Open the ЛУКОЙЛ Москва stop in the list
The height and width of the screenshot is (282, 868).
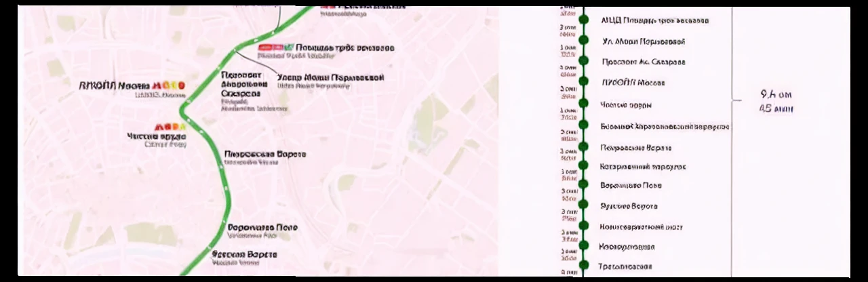pyautogui.click(x=633, y=83)
